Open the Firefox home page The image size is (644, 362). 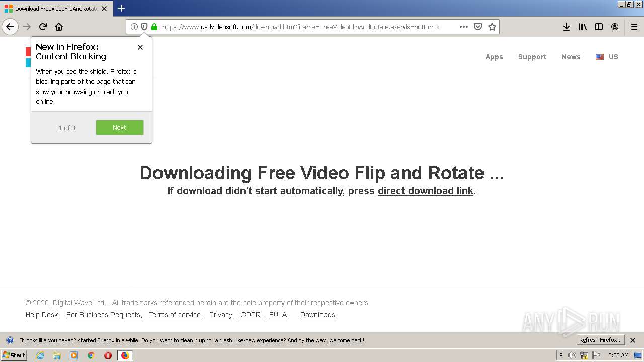[x=59, y=27]
